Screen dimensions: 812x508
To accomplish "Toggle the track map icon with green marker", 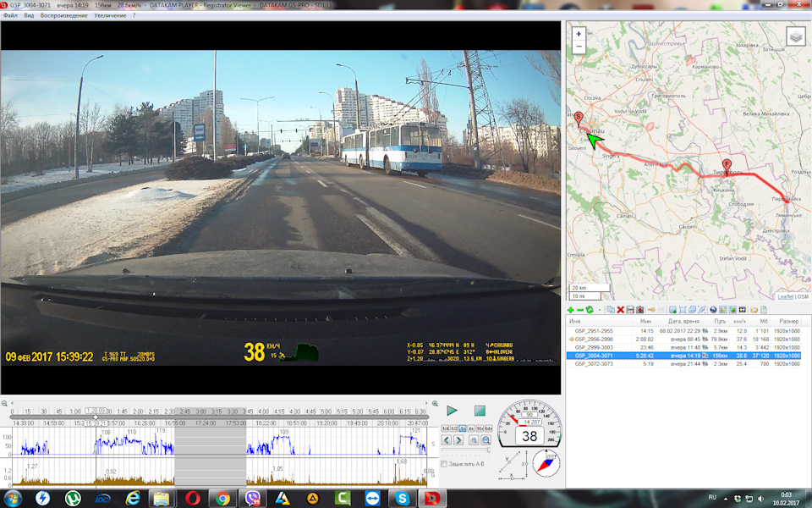I will tap(732, 310).
